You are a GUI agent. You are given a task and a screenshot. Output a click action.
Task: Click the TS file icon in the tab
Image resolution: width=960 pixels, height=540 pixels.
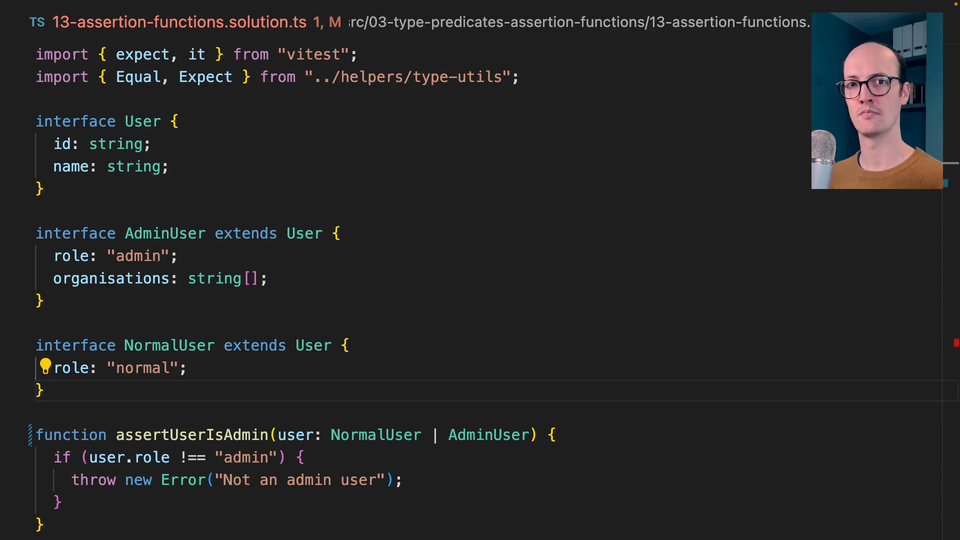pyautogui.click(x=36, y=22)
